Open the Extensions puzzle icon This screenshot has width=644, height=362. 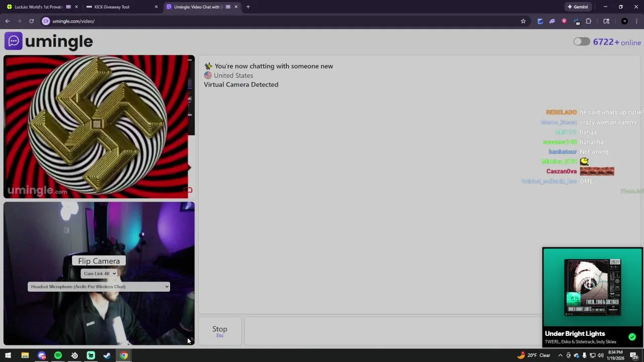pyautogui.click(x=589, y=21)
